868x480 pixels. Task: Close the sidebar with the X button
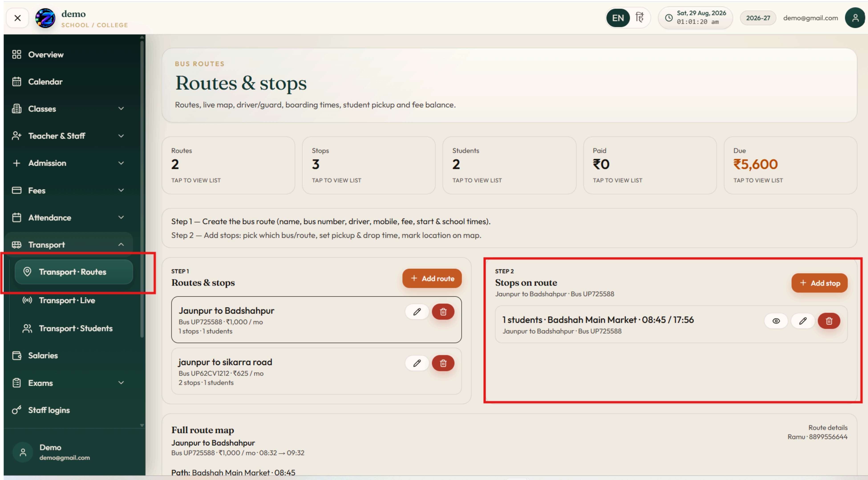point(18,18)
